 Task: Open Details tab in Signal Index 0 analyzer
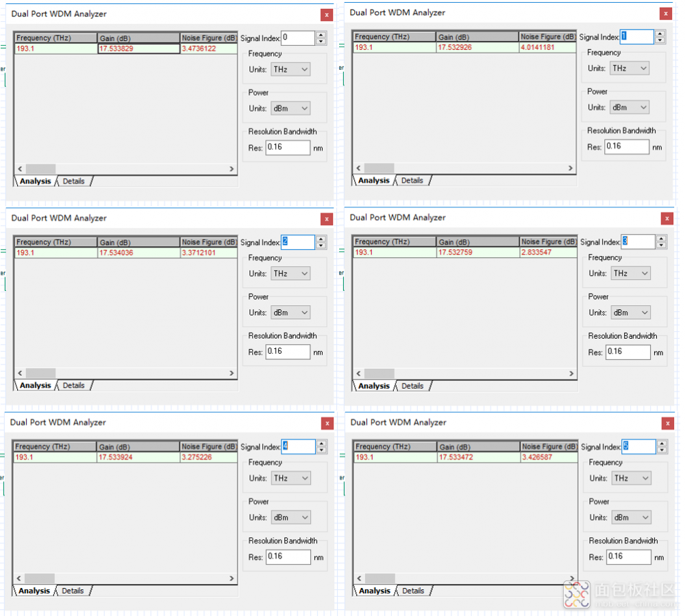(73, 181)
